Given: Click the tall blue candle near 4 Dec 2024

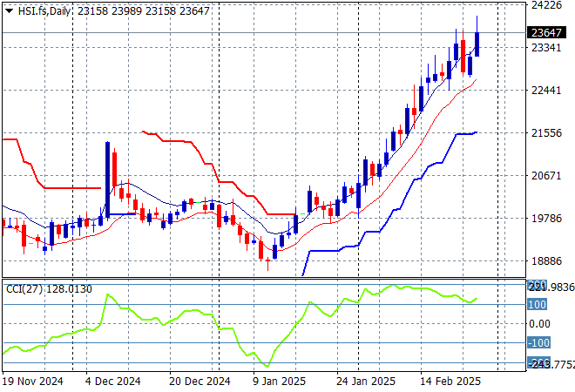Looking at the screenshot, I should (108, 178).
